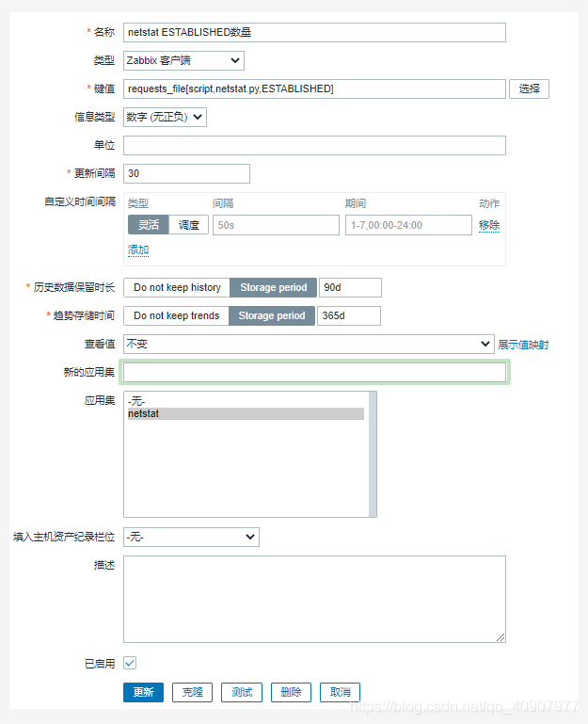Image resolution: width=588 pixels, height=724 pixels.
Task: Select netstat in the application list
Action: pos(246,413)
